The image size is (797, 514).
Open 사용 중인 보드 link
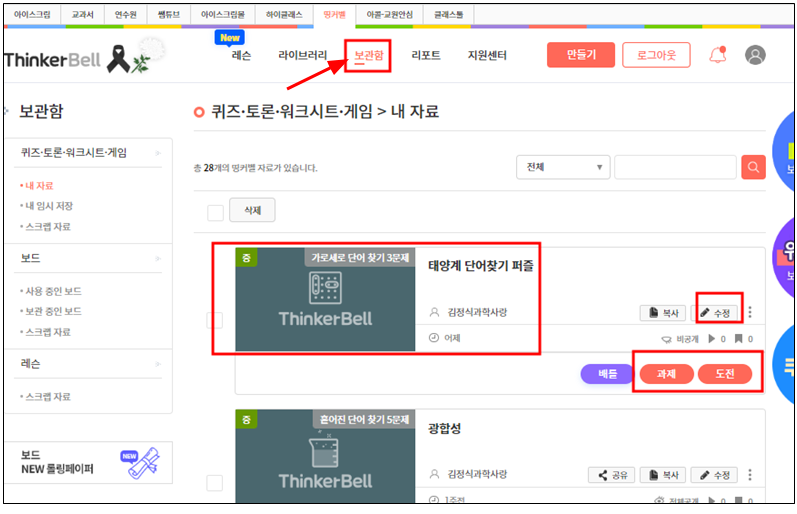click(53, 291)
